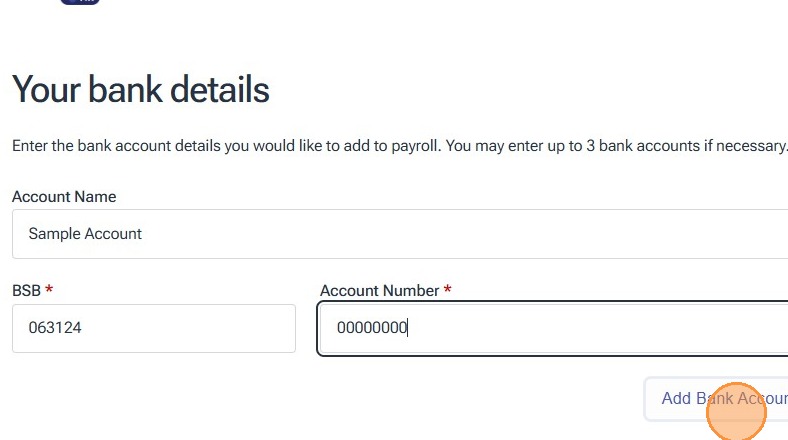Select the Account Number input field
This screenshot has height=440, width=788.
[x=552, y=328]
